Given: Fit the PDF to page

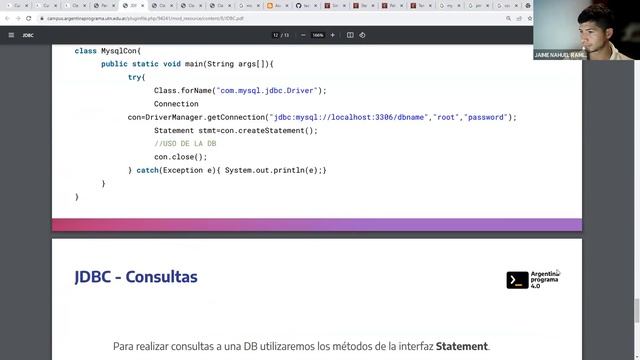Looking at the screenshot, I should point(350,35).
